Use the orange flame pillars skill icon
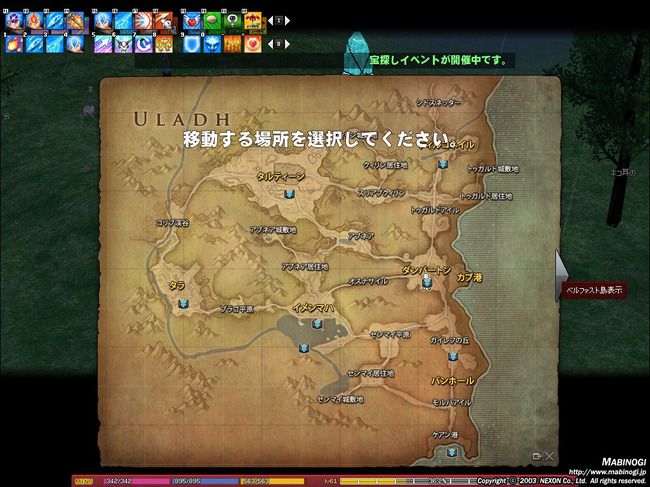 pos(232,44)
